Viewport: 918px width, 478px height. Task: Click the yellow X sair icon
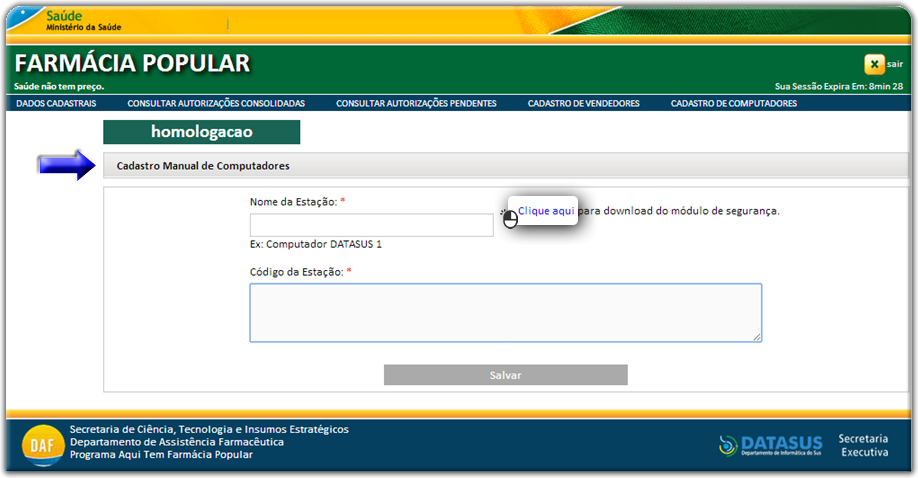click(x=874, y=64)
